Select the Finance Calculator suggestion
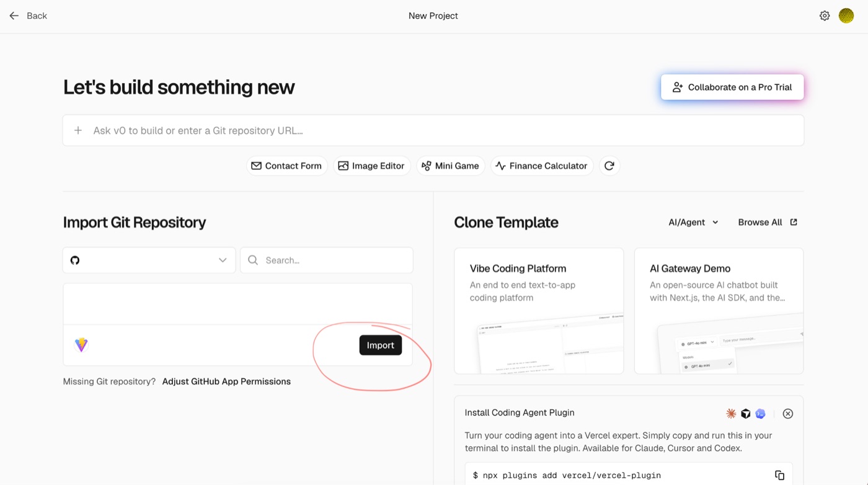The image size is (868, 485). point(542,166)
